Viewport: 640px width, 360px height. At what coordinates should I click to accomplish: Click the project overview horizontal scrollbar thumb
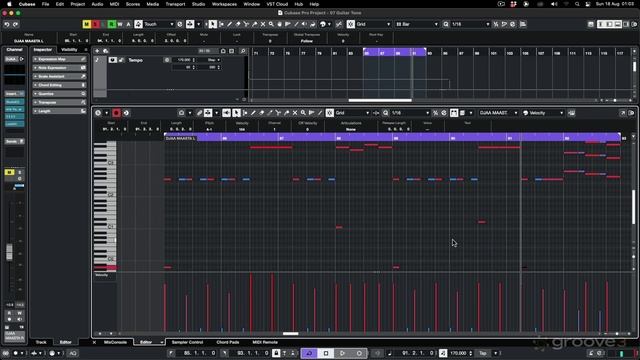tap(380, 100)
